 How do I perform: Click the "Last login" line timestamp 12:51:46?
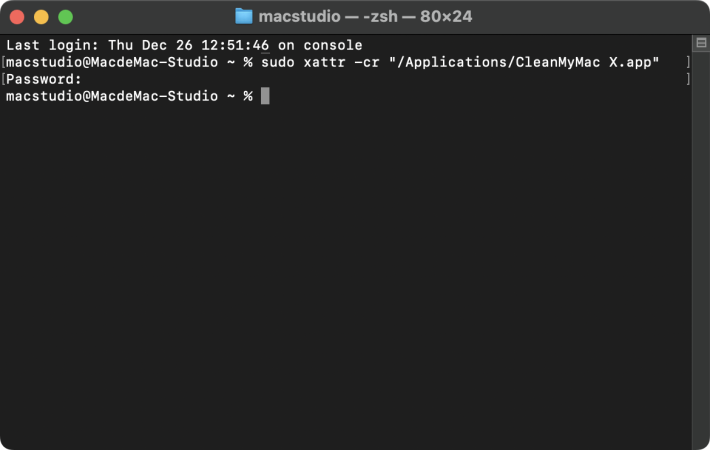[x=235, y=45]
